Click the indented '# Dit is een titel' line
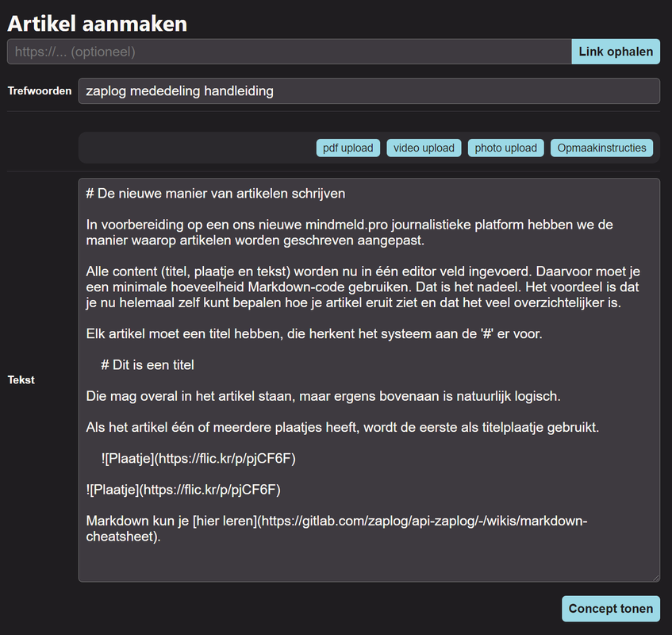Screen dimensions: 672x635 [148, 365]
